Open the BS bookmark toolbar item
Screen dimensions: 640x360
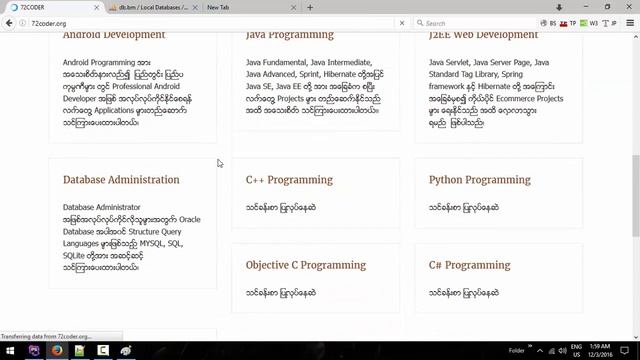548,23
